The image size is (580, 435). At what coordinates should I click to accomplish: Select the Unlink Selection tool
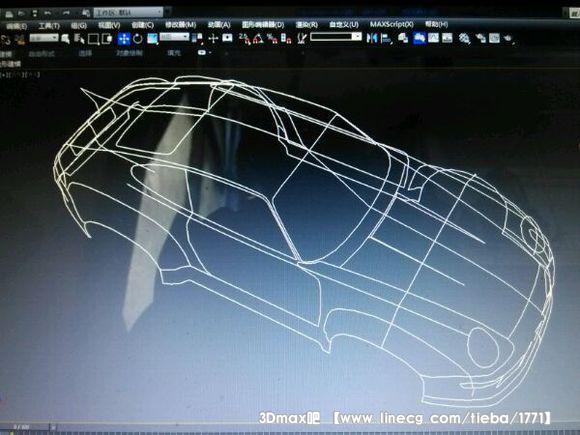point(6,39)
